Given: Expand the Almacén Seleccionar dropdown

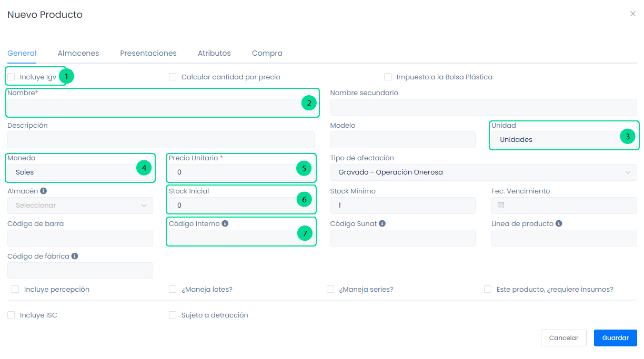Looking at the screenshot, I should tap(80, 206).
